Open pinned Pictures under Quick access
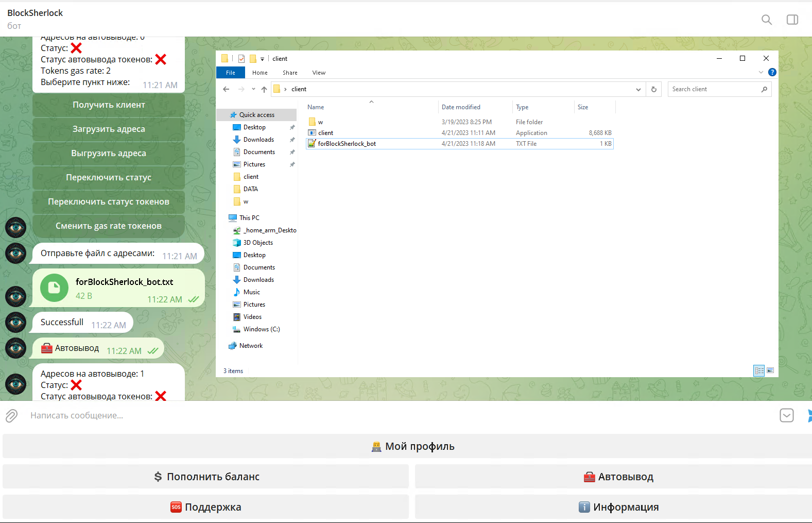812x523 pixels. tap(254, 164)
